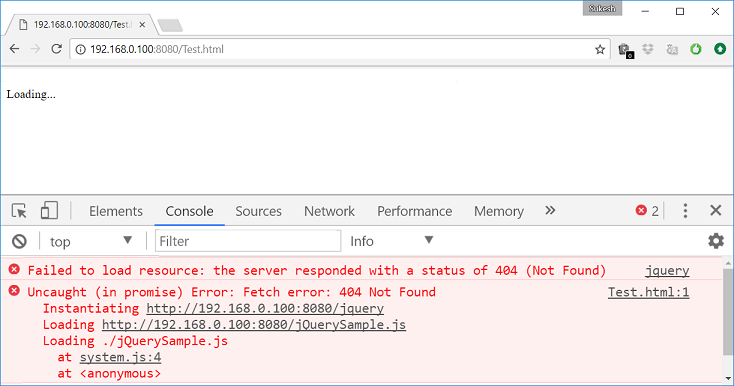Expand the top execution context dropdown
Screen dimensions: 734x386
91,241
